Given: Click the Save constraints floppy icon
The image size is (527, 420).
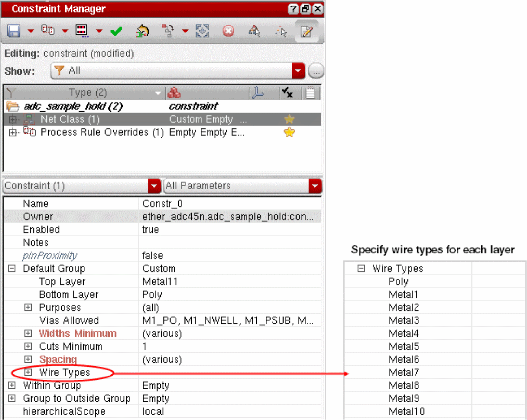Looking at the screenshot, I should (x=14, y=31).
